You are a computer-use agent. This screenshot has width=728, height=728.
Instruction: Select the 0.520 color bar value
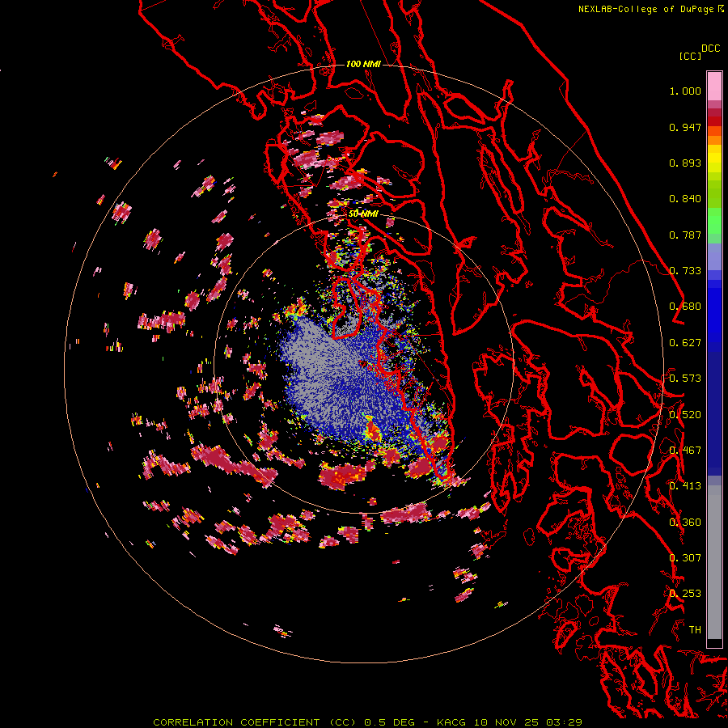pos(685,415)
